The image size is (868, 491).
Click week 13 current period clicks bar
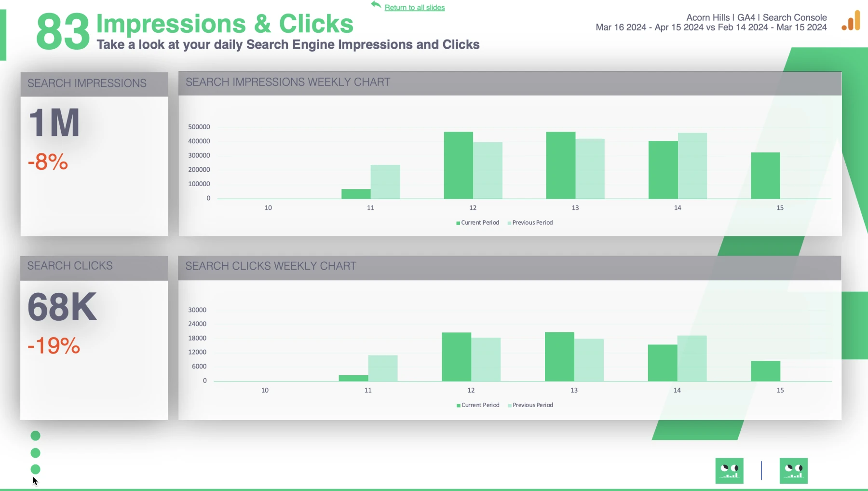[x=560, y=357]
